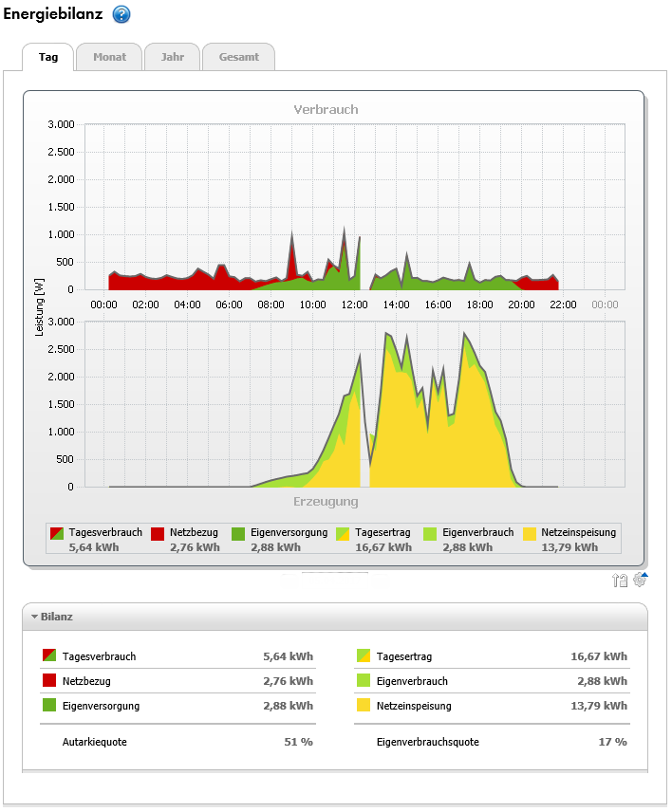Click the Tagesverbrauch icon in Bilanz table
The image size is (672, 812).
click(x=49, y=656)
